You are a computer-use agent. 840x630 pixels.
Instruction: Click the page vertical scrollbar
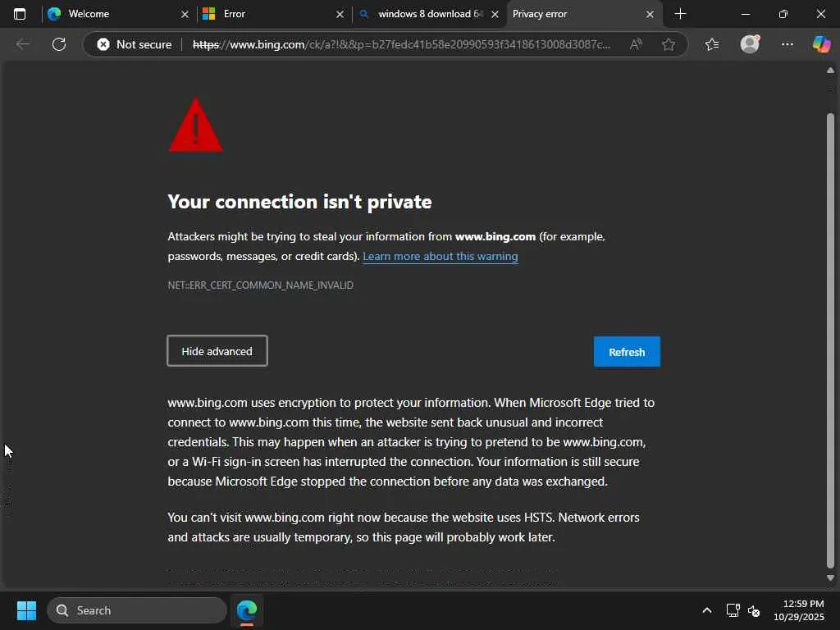point(830,328)
